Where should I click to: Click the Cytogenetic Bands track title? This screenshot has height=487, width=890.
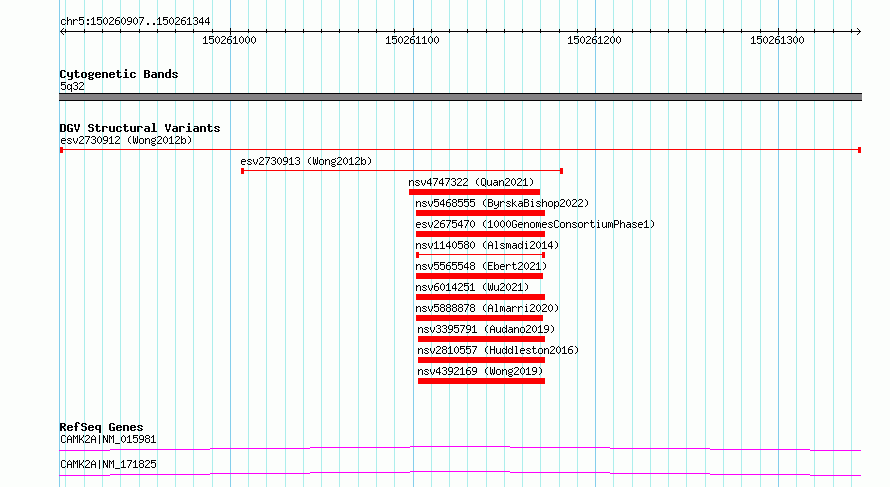coord(119,74)
